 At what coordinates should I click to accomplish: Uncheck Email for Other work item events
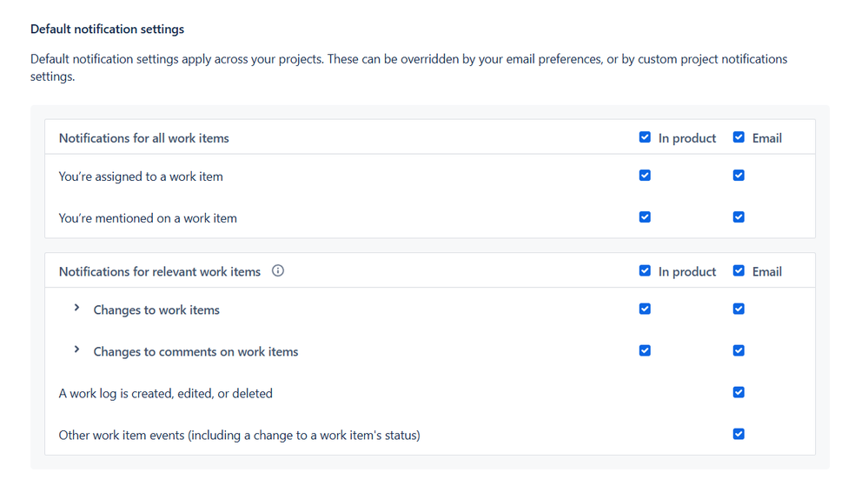(739, 434)
